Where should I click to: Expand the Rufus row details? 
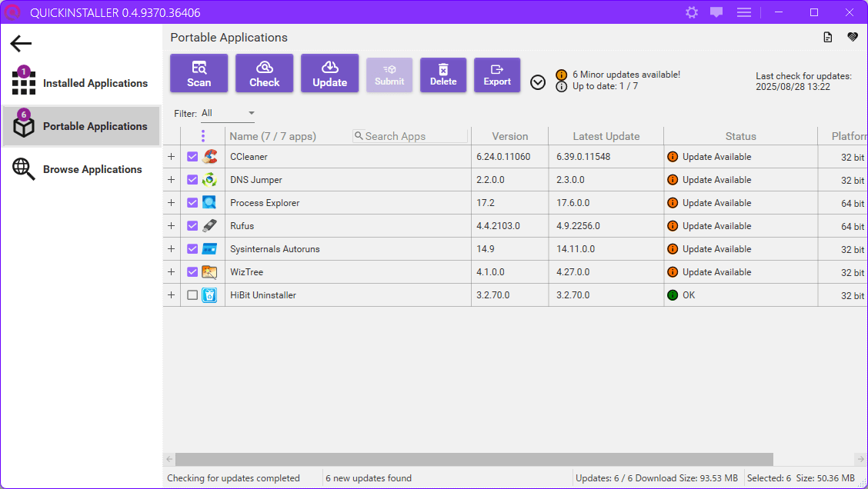pos(172,226)
